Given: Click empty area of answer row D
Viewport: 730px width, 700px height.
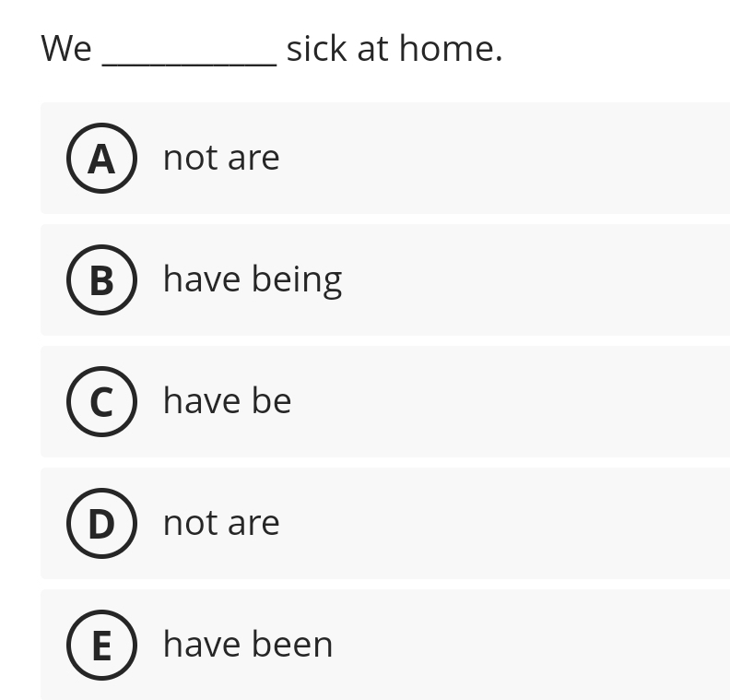Looking at the screenshot, I should tap(516, 523).
